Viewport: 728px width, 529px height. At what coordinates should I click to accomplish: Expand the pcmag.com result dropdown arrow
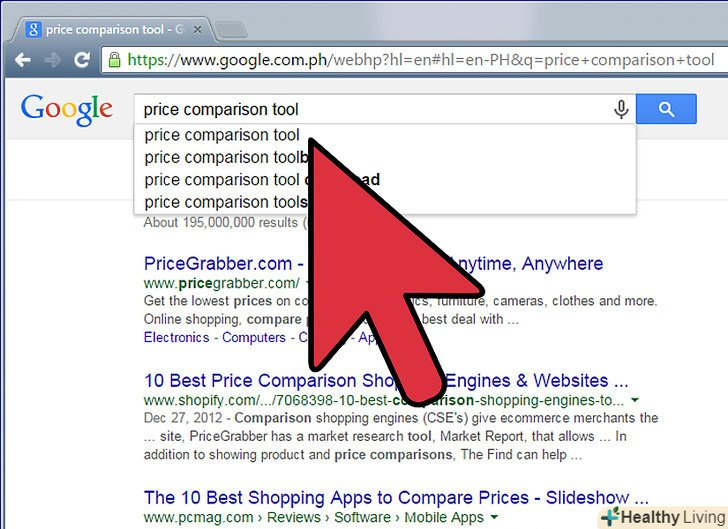494,517
